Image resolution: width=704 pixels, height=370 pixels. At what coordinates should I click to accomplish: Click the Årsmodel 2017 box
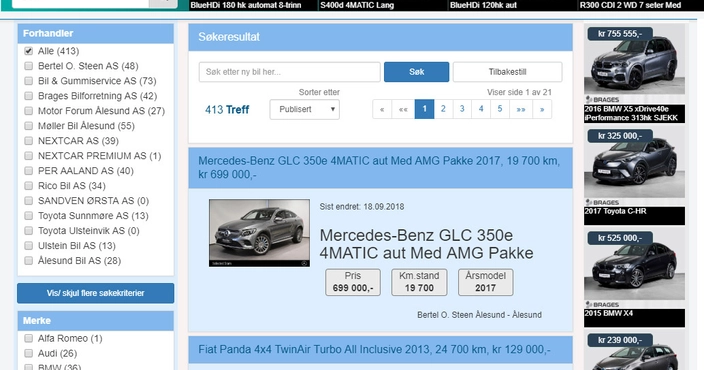point(485,282)
